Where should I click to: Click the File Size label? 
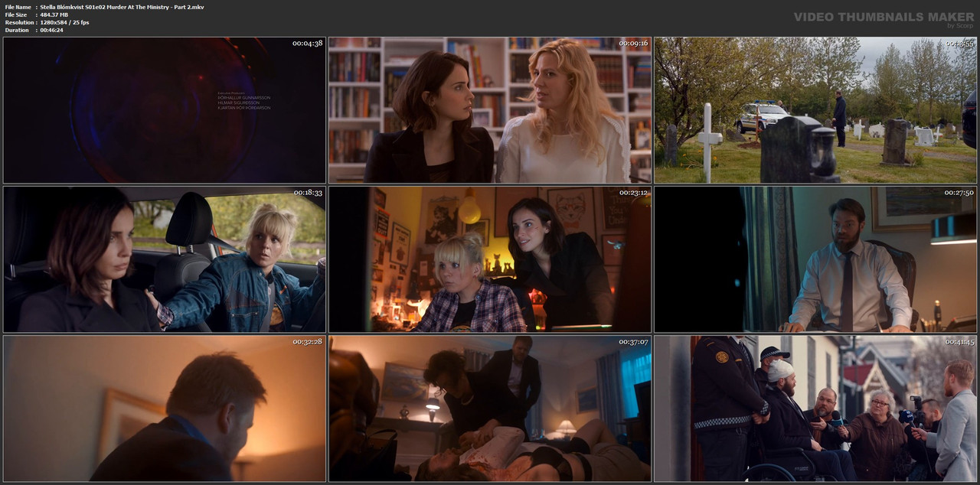[x=16, y=15]
